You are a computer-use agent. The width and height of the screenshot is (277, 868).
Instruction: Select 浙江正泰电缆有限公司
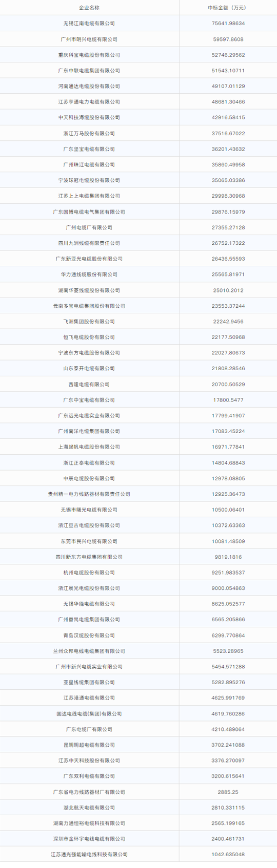(89, 462)
